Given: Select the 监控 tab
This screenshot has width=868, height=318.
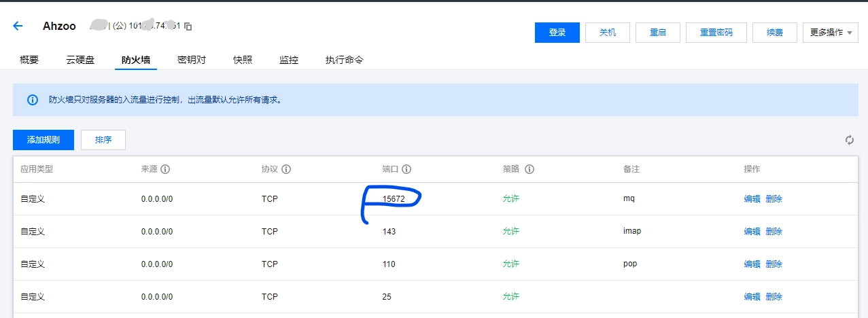Looking at the screenshot, I should pyautogui.click(x=289, y=60).
